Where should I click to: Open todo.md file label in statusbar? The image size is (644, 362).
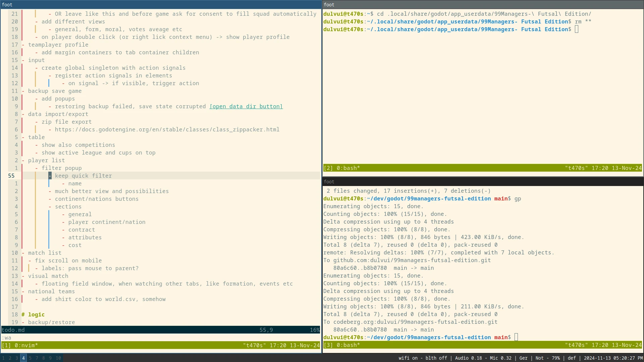coord(12,330)
